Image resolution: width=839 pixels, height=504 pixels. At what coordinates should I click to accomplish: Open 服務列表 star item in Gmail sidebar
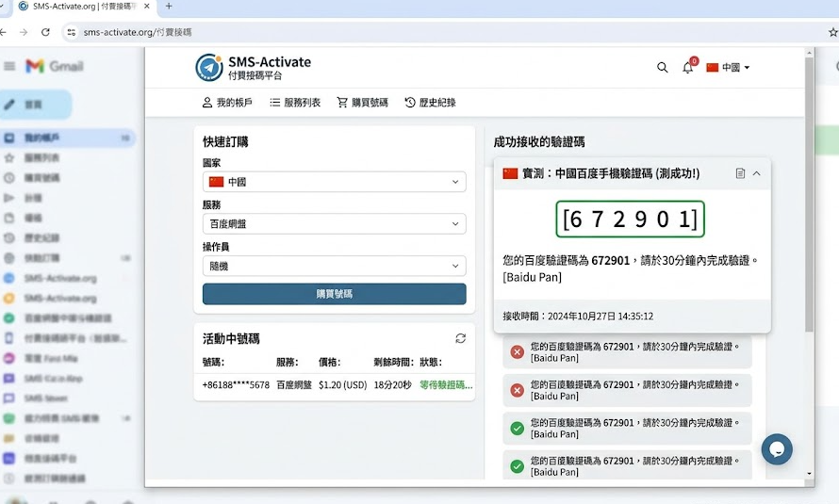click(41, 158)
